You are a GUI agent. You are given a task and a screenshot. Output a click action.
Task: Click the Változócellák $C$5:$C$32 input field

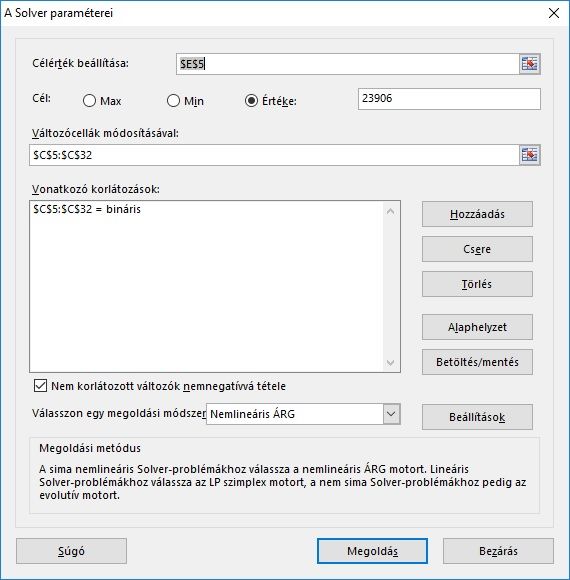coord(274,155)
